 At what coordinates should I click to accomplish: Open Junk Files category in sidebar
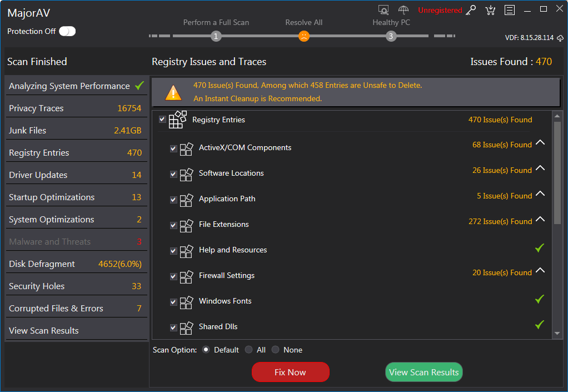(x=77, y=131)
